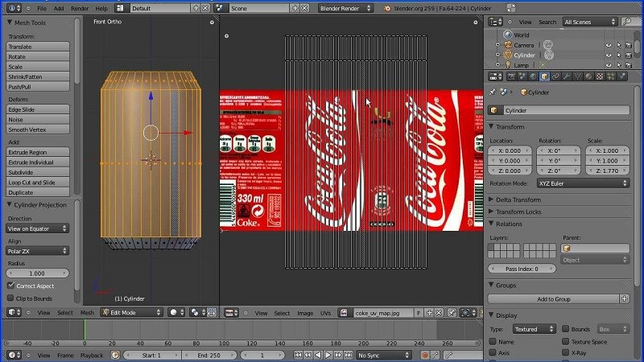Open the UVs menu in image editor

click(x=325, y=313)
